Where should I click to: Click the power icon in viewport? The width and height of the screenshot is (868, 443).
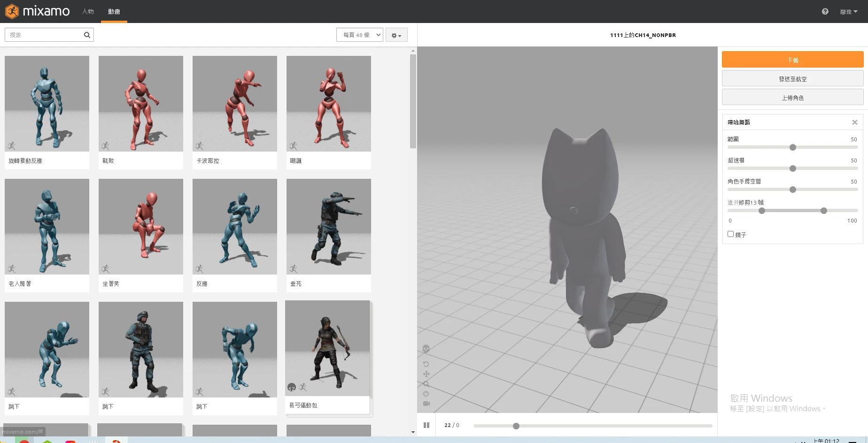(x=426, y=394)
